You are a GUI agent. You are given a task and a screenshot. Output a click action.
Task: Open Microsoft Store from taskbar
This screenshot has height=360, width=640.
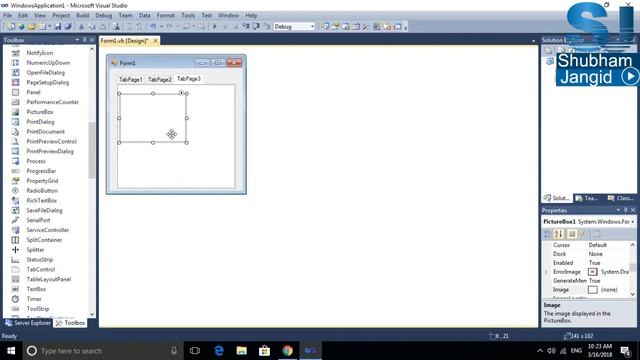pyautogui.click(x=264, y=351)
